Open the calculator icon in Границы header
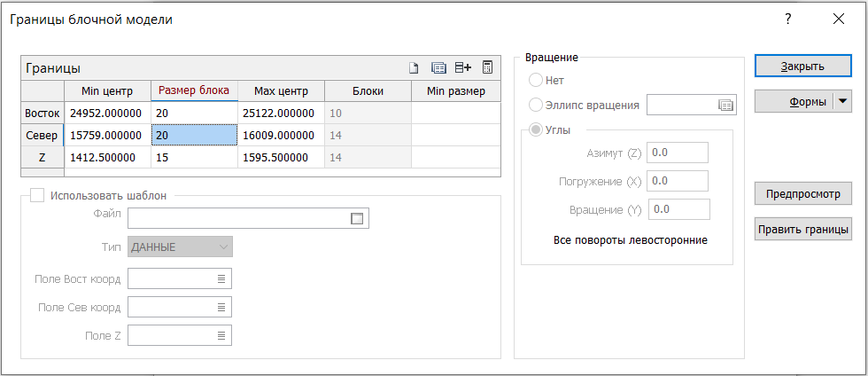The width and height of the screenshot is (868, 376). point(487,67)
